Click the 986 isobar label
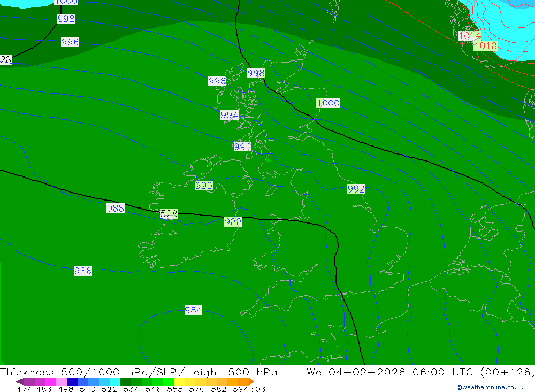The image size is (535, 392). click(82, 271)
